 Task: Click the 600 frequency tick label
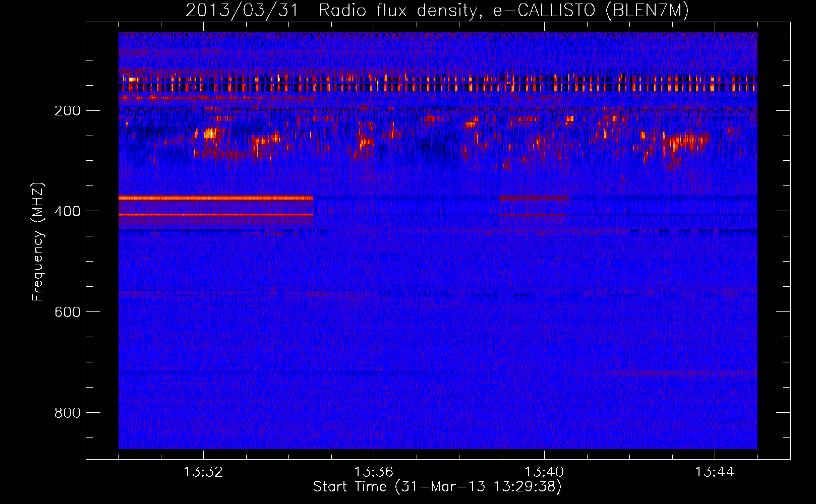pyautogui.click(x=67, y=312)
